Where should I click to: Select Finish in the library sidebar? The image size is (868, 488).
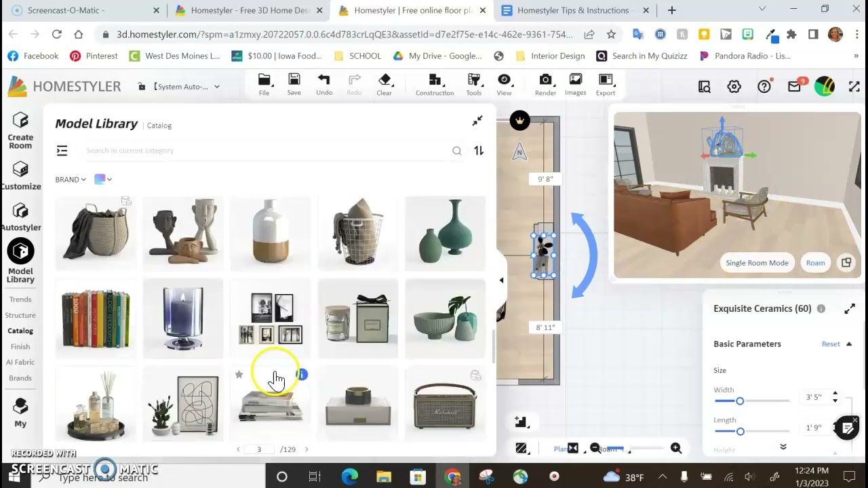point(20,346)
